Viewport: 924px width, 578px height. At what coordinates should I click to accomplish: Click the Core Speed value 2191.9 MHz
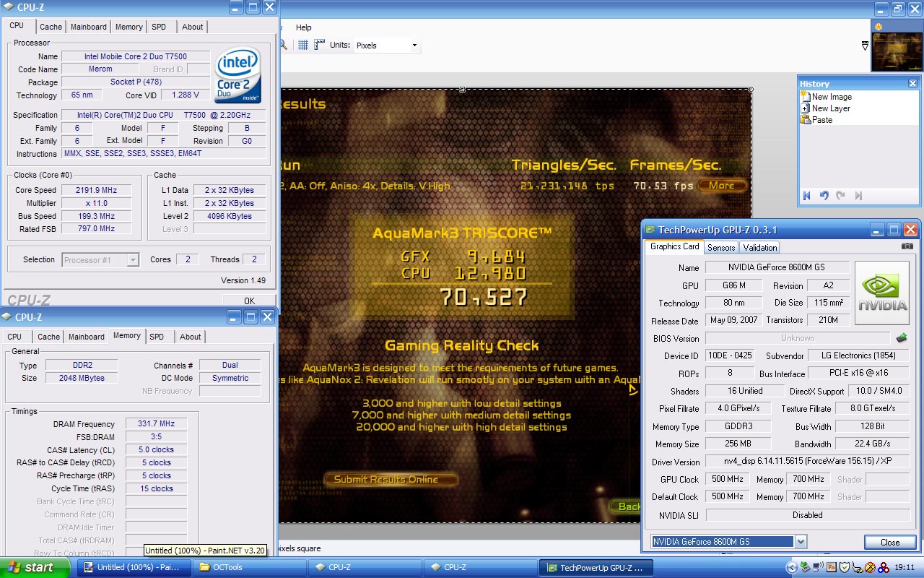(x=96, y=190)
